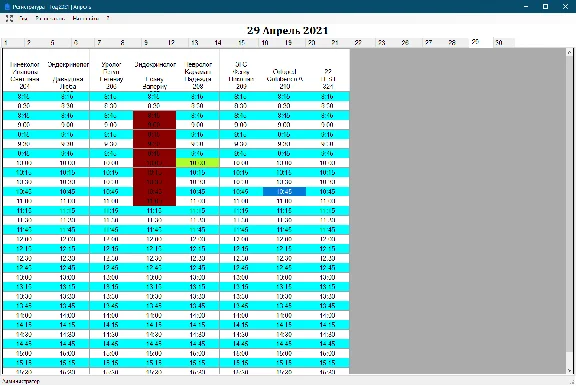
Task: Select the 12:00 slot under Уролог
Action: pos(111,239)
